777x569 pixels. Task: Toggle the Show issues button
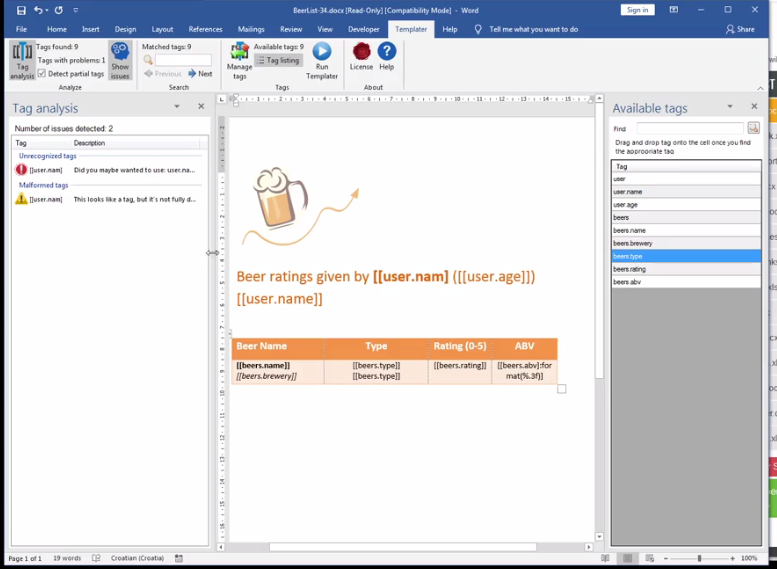120,60
